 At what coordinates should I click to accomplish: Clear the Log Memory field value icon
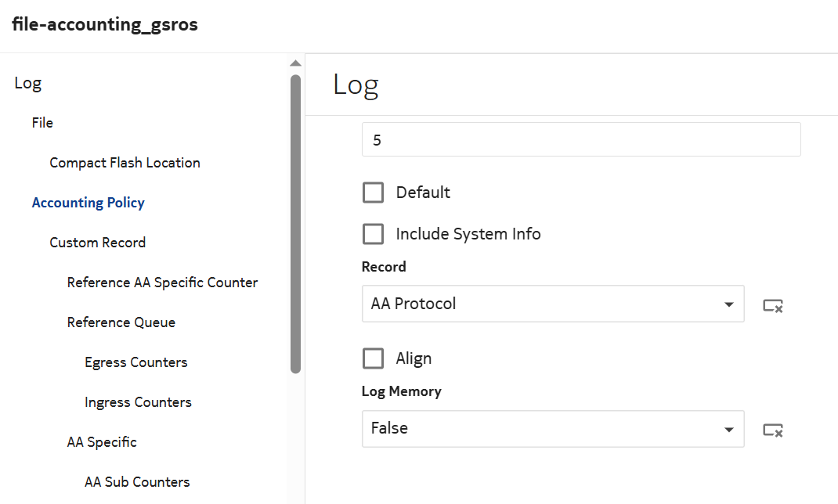click(773, 430)
